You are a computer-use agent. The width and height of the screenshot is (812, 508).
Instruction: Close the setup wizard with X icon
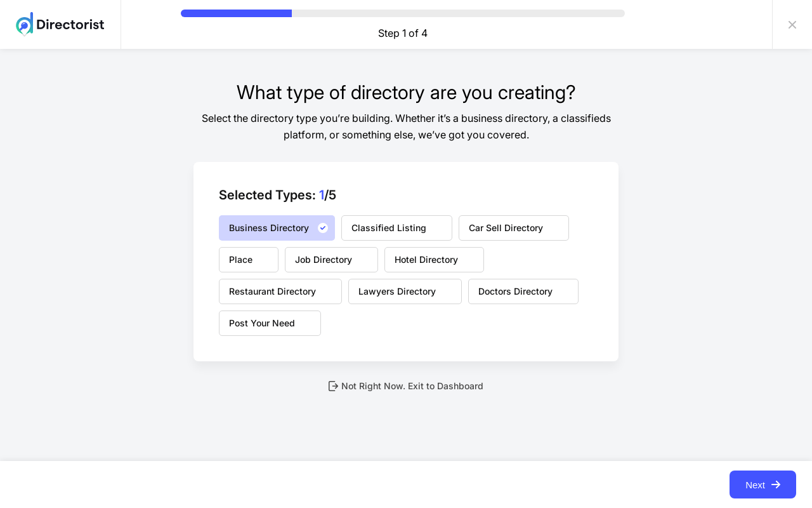point(792,25)
